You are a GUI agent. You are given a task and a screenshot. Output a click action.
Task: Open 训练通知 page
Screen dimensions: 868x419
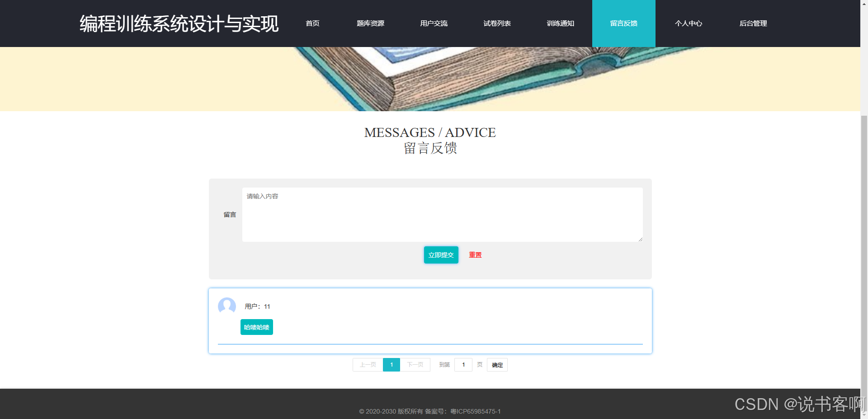(x=560, y=24)
